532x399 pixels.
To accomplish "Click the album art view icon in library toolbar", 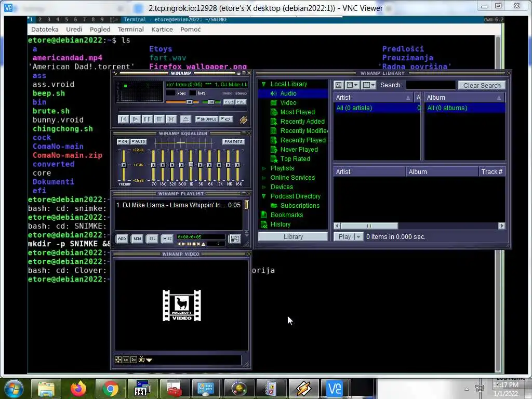I will [338, 85].
